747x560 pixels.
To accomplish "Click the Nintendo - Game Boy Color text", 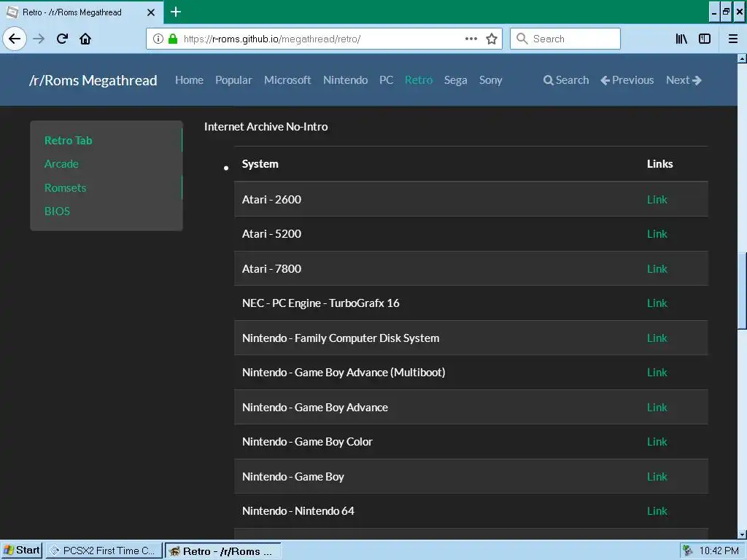I will 307,442.
